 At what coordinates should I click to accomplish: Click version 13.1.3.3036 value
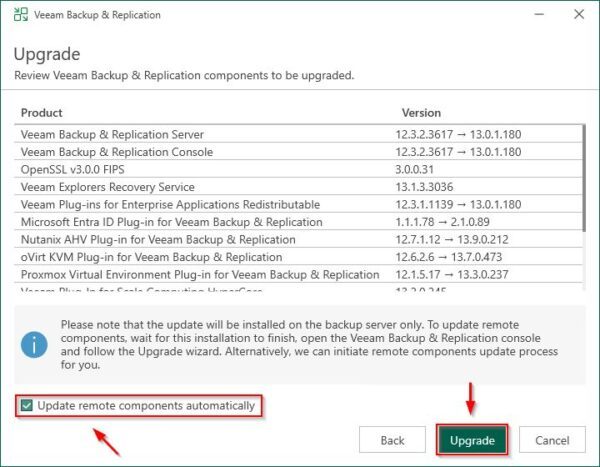point(424,187)
